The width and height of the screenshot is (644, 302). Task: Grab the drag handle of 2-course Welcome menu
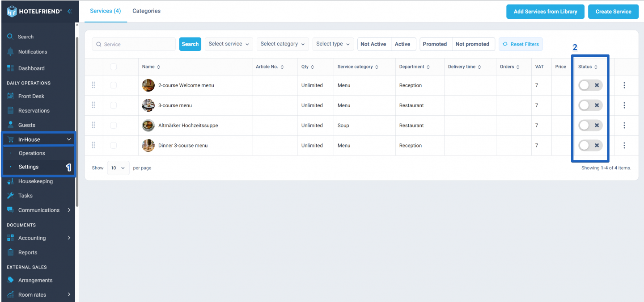click(93, 85)
